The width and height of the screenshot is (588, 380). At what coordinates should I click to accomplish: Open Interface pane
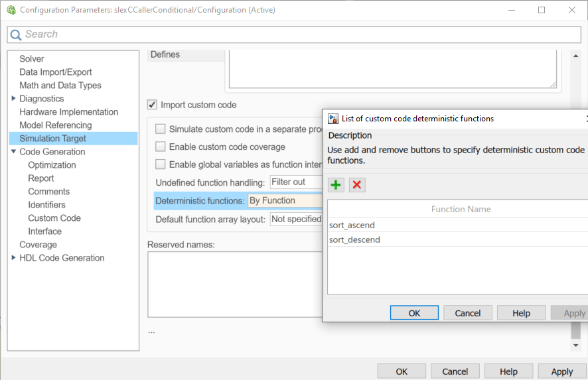click(x=44, y=231)
